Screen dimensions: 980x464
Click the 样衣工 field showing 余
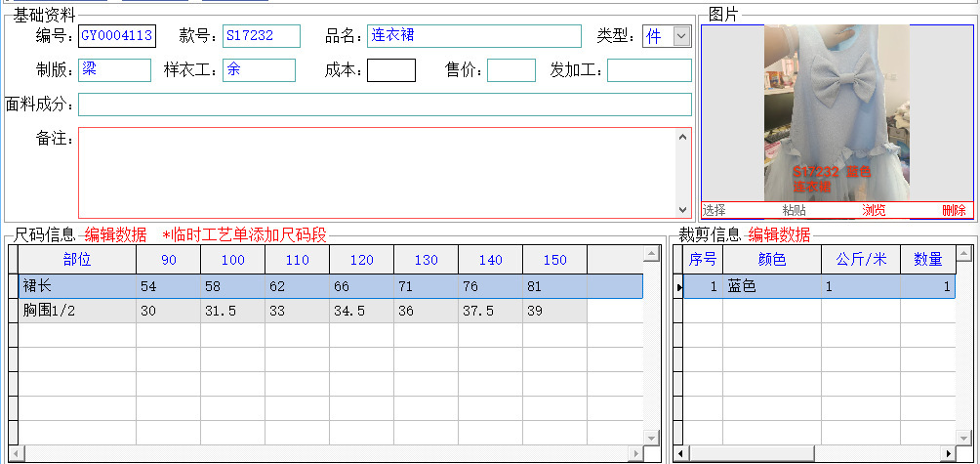[x=259, y=70]
